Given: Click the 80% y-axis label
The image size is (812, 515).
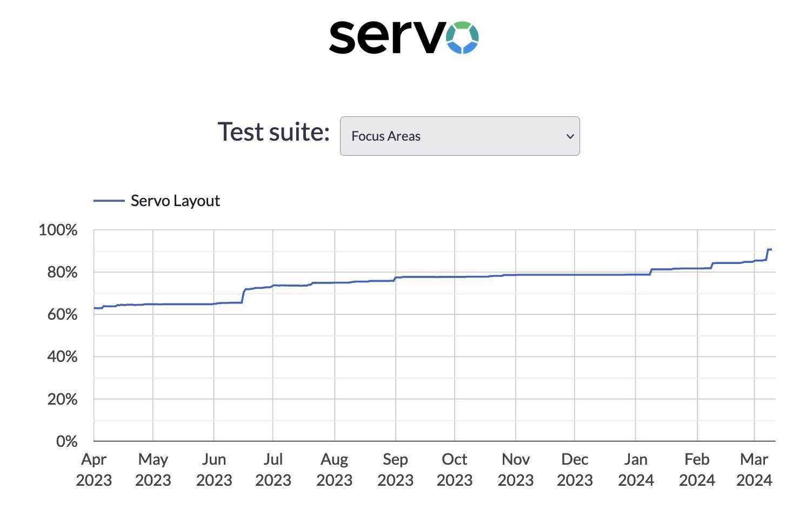Looking at the screenshot, I should (62, 272).
